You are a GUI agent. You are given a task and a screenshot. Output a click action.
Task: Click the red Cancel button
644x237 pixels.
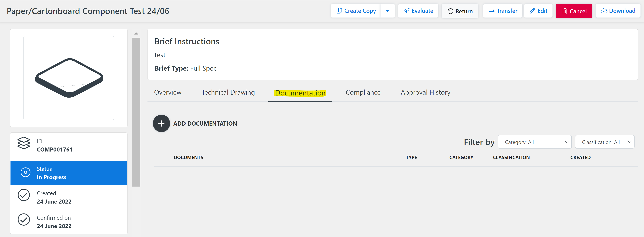[x=574, y=11]
